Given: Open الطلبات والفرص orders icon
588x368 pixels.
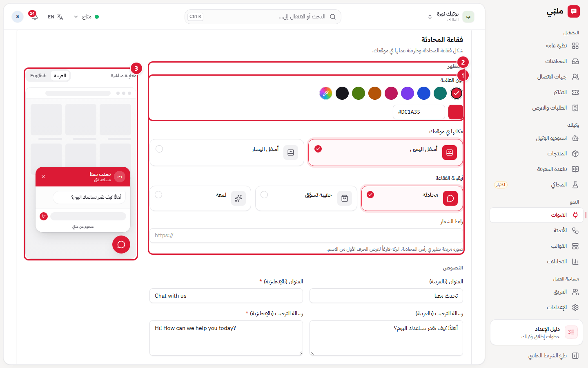Looking at the screenshot, I should (575, 108).
